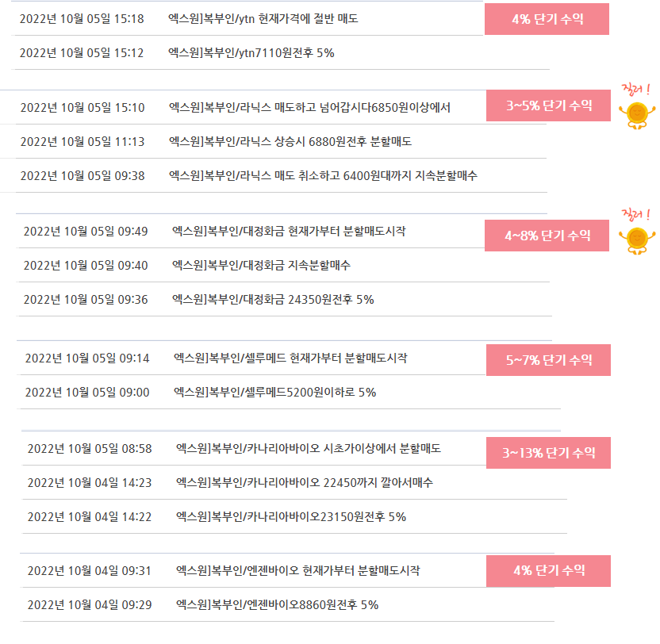This screenshot has height=644, width=660.
Task: Click the smiling sun mascot beside 3~5% badge
Action: click(x=637, y=115)
